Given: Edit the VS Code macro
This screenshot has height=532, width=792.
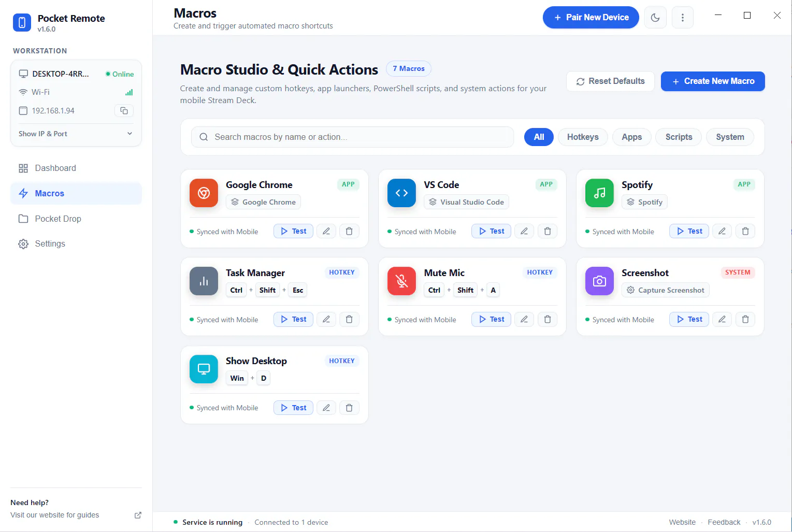Looking at the screenshot, I should [x=524, y=231].
